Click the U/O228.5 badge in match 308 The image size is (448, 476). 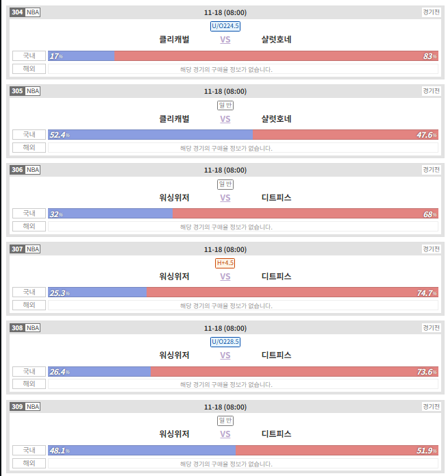pos(225,342)
